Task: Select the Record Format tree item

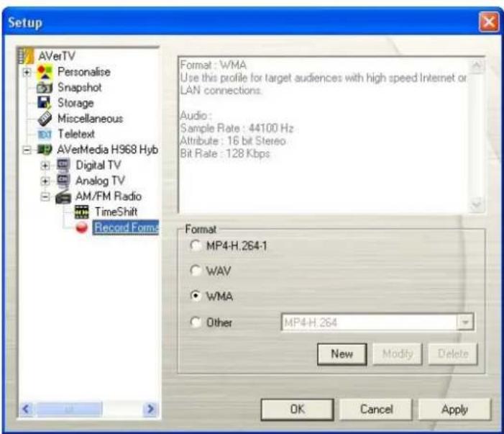Action: [126, 227]
